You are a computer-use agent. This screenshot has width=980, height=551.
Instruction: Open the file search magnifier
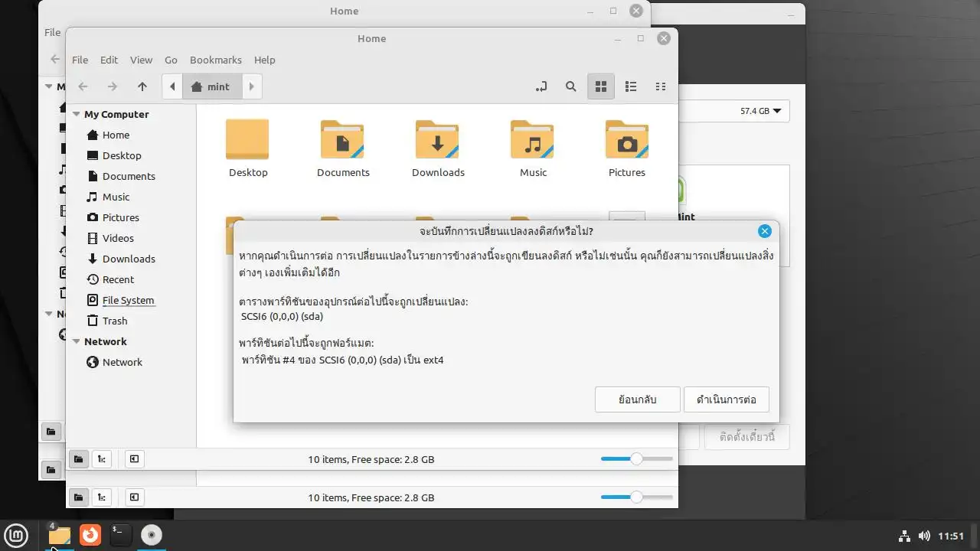tap(571, 86)
